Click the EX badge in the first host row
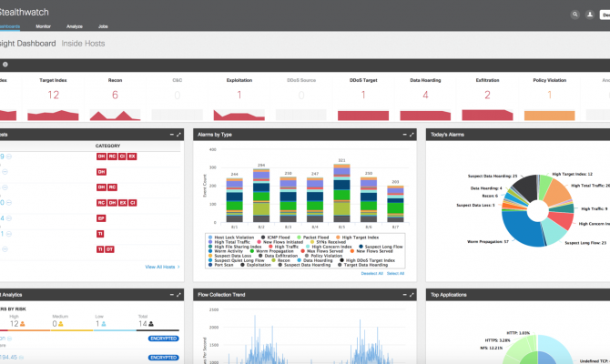The height and width of the screenshot is (364, 610). click(132, 157)
